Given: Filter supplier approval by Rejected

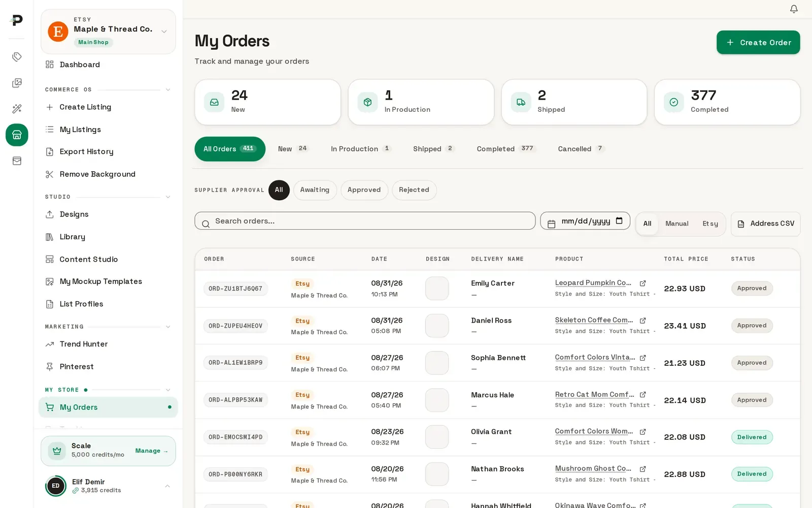Looking at the screenshot, I should (x=414, y=190).
